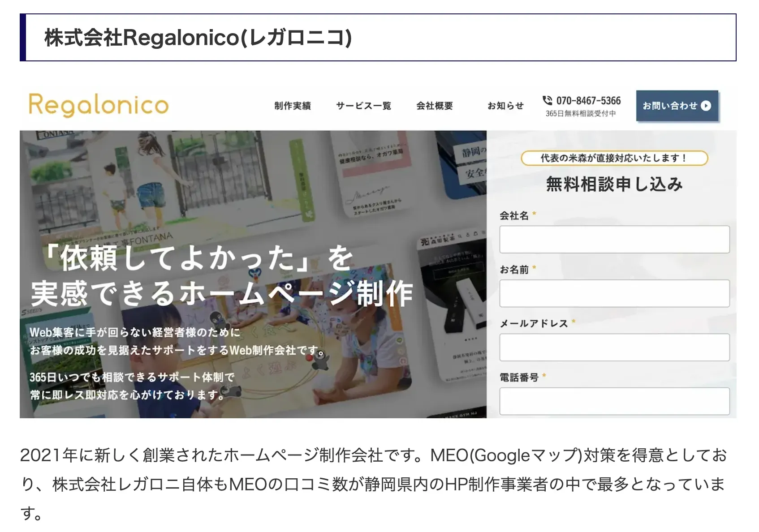759x532 pixels.
Task: Go to 会社概要 page
Action: [435, 106]
